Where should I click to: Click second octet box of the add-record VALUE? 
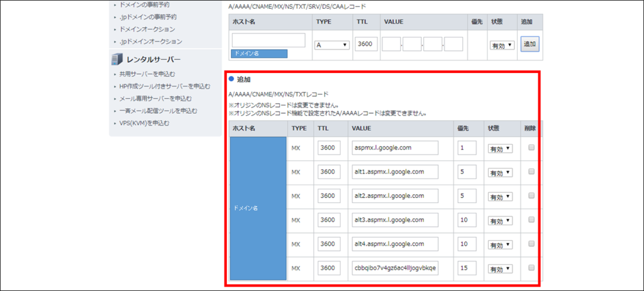(412, 44)
